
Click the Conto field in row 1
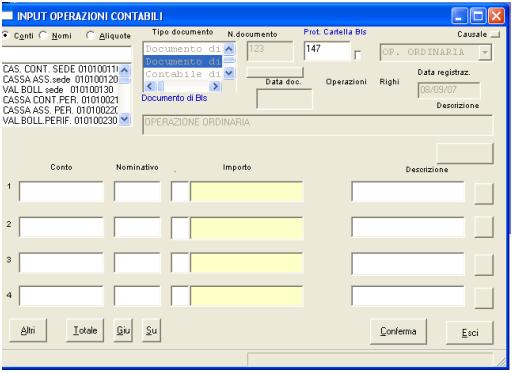61,192
